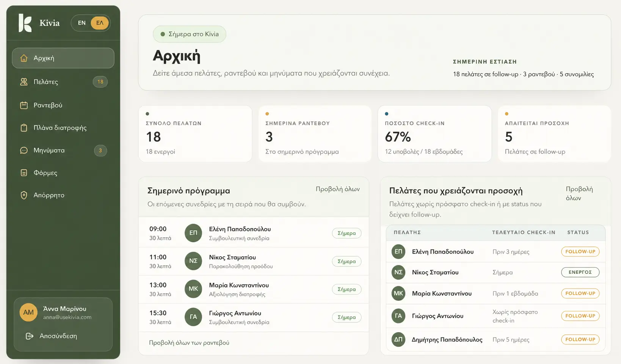
Task: Click Προβολή όλων in Σημερινό πρόγραμμα
Action: [338, 189]
